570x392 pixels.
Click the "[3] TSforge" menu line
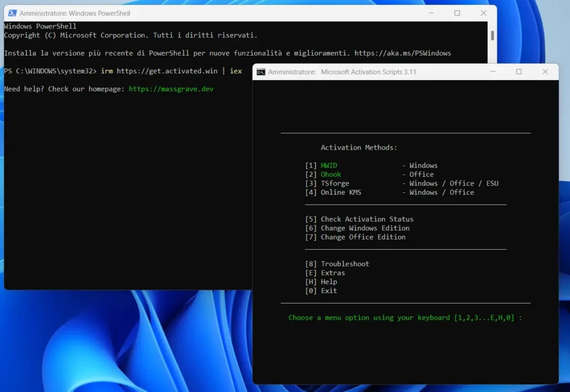pos(402,183)
